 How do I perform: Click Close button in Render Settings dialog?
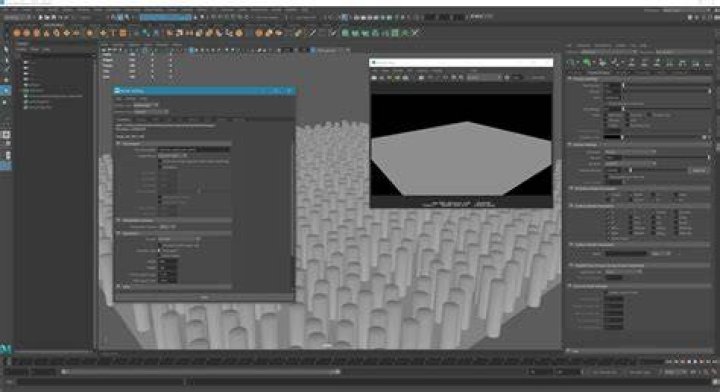tap(204, 297)
